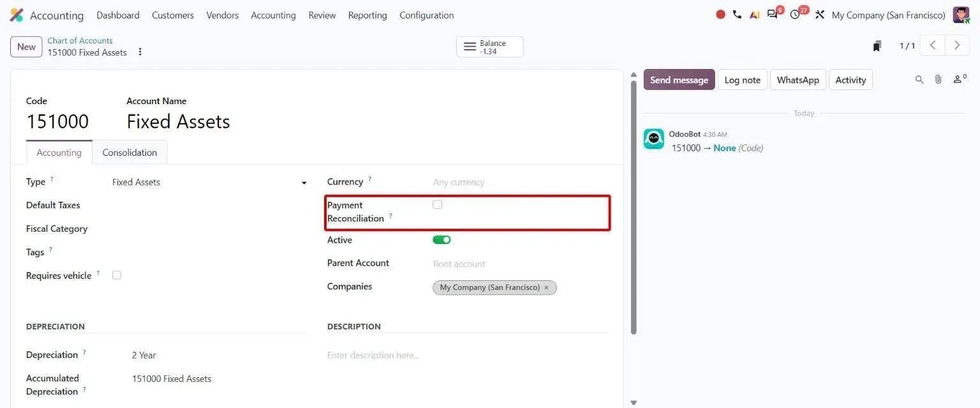The image size is (980, 408).
Task: Open the record actions three-dot menu
Action: pyautogui.click(x=140, y=52)
